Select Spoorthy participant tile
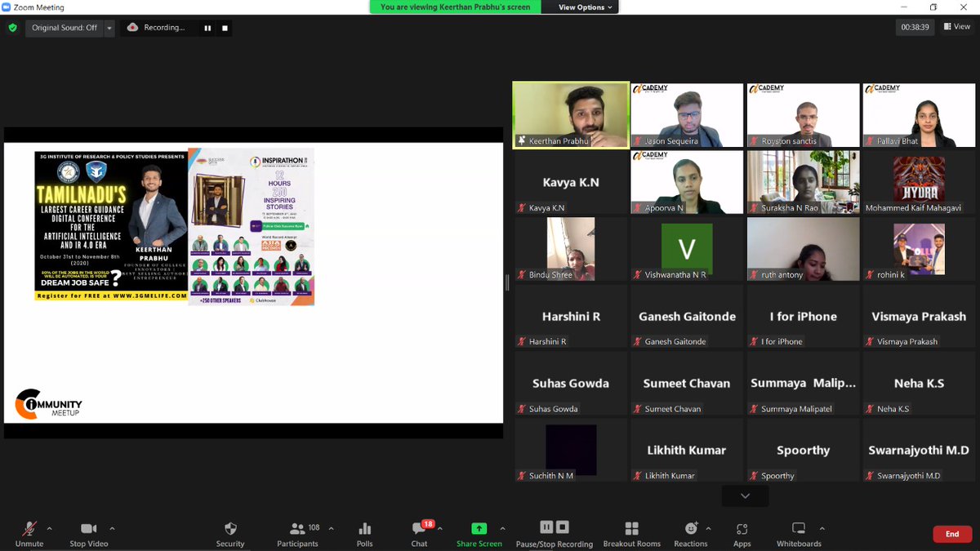This screenshot has height=551, width=980. coord(803,450)
